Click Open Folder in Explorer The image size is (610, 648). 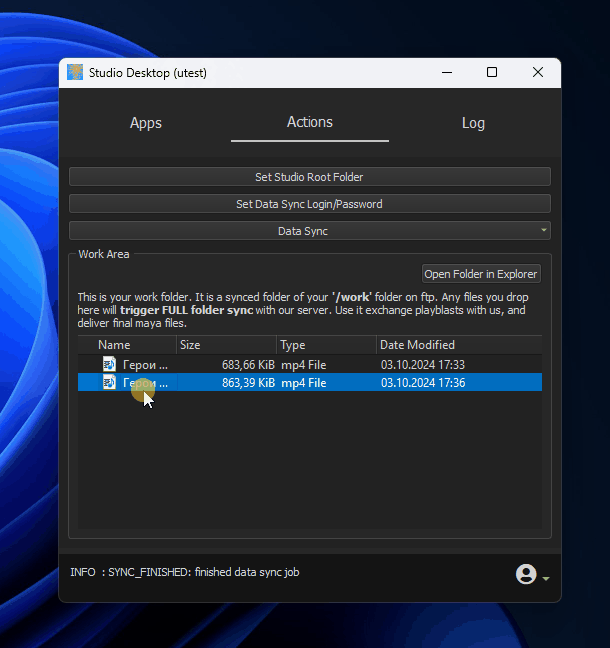(481, 274)
